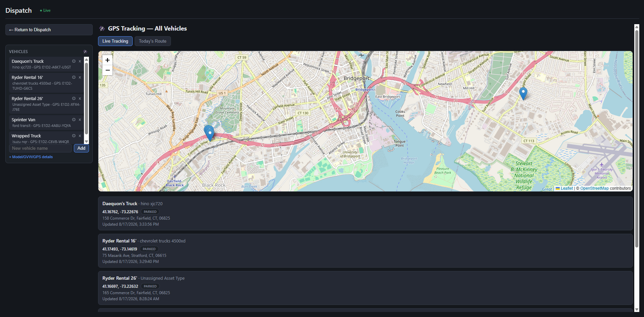Switch to the Live Tracking tab
Viewport: 644px width, 317px height.
pos(115,41)
